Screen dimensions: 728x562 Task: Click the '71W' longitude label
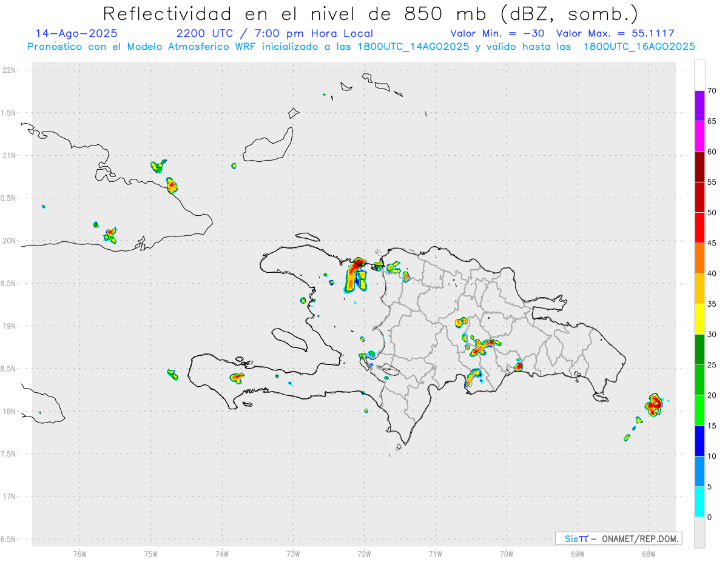coord(435,554)
